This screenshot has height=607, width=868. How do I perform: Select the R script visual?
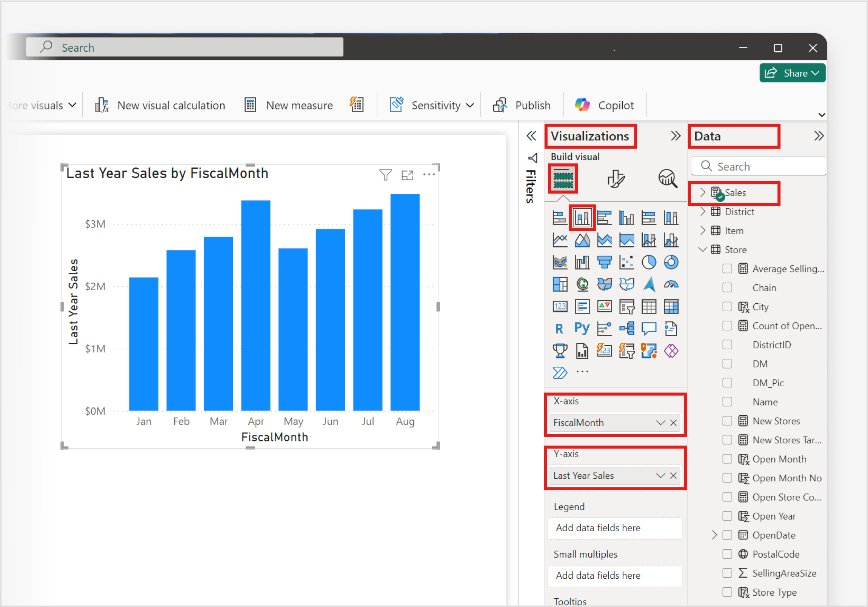[x=560, y=328]
